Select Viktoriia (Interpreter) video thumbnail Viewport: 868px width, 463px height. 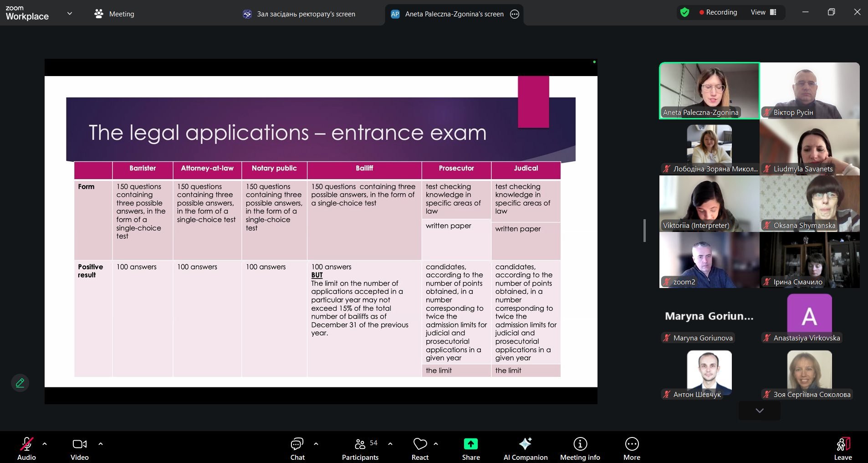tap(709, 204)
